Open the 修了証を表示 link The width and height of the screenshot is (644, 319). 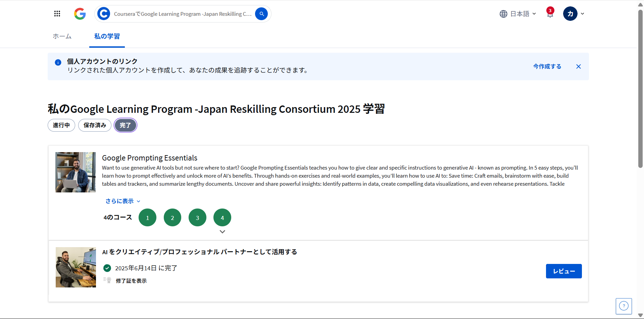coord(131,281)
